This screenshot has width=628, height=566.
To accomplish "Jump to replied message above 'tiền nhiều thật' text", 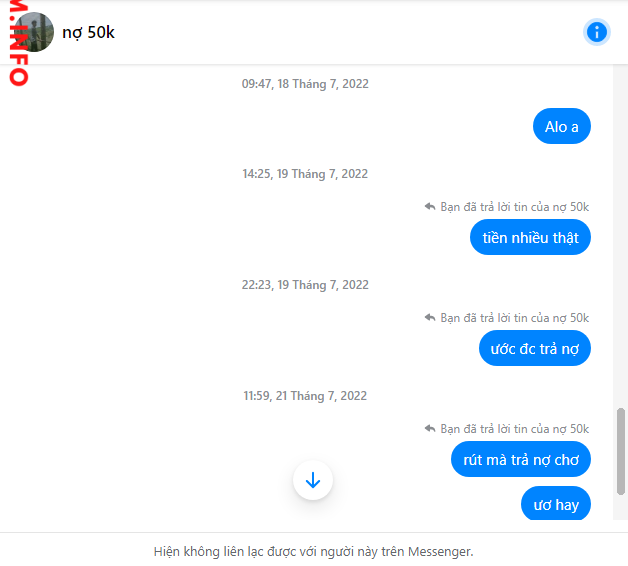I will (x=514, y=207).
